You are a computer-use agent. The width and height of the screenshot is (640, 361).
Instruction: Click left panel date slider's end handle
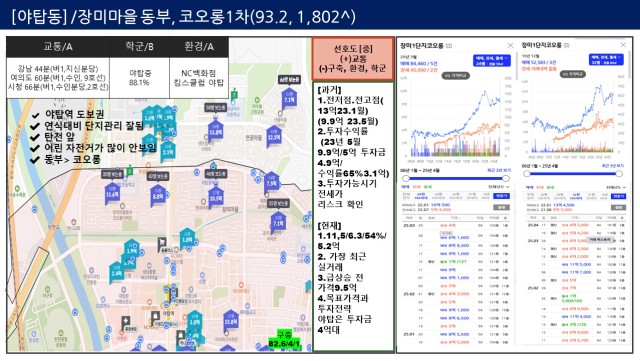(506, 178)
